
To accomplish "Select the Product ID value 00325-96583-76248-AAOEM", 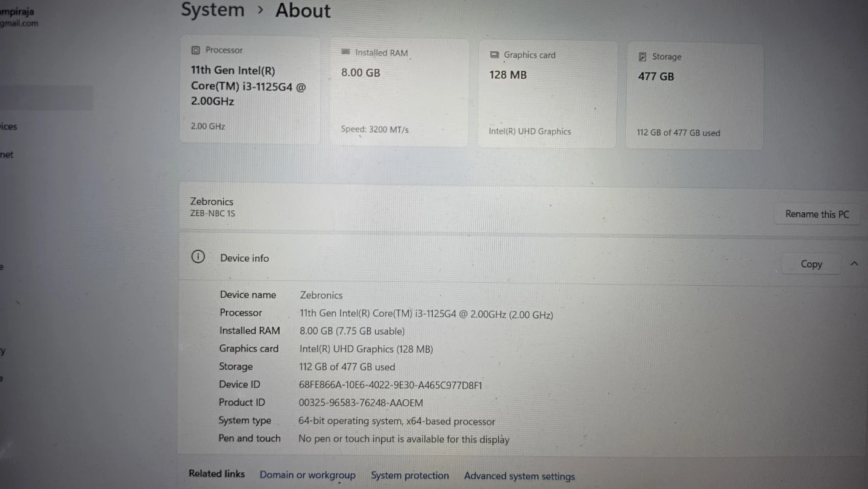I will pyautogui.click(x=361, y=403).
